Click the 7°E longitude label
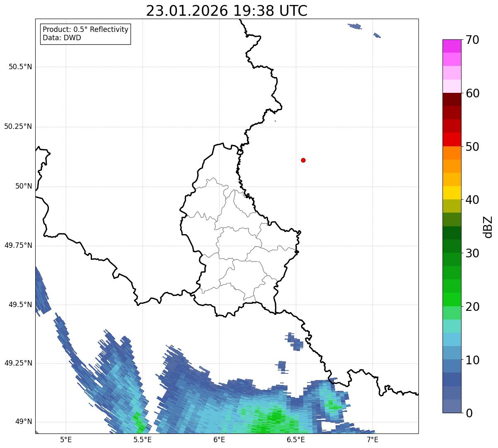This screenshot has height=448, width=498. [372, 439]
